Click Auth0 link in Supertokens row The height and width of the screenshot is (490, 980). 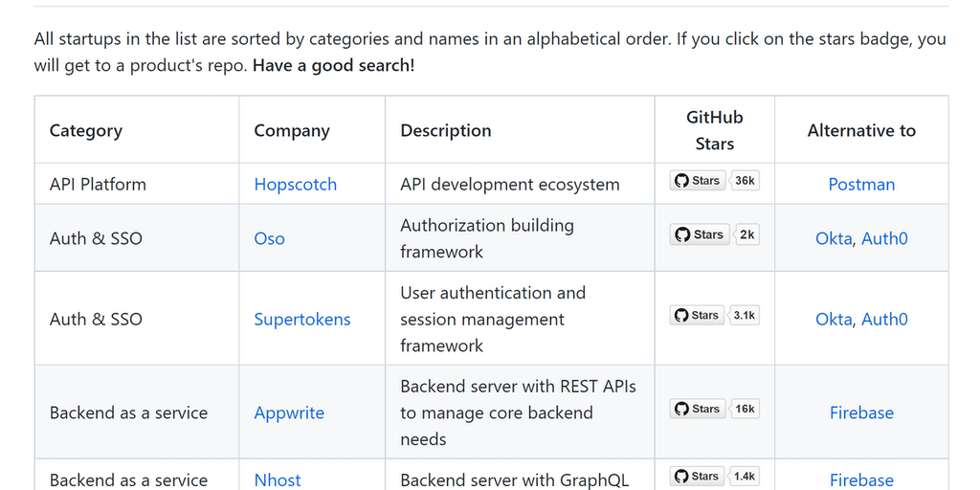pos(884,319)
